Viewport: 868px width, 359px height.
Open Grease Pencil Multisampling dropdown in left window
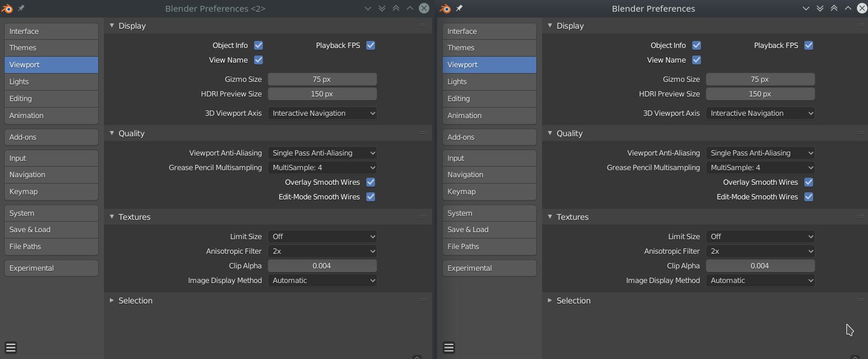(322, 167)
